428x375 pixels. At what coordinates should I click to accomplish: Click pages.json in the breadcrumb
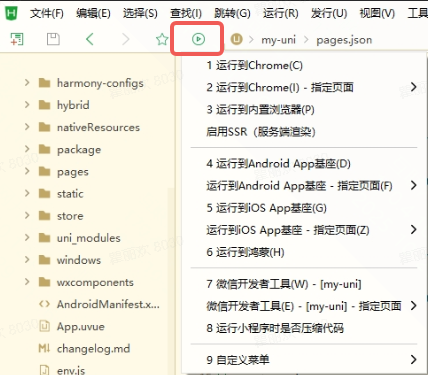tap(344, 40)
